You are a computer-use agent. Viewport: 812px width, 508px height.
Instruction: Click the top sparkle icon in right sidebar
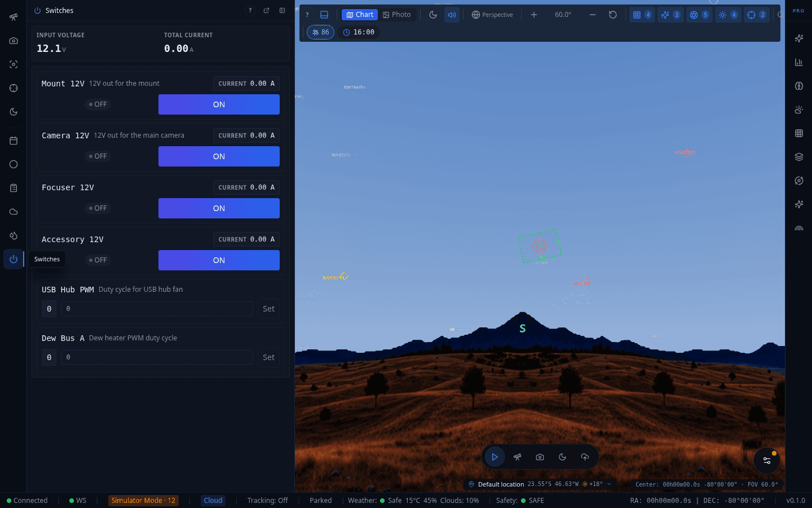point(798,38)
